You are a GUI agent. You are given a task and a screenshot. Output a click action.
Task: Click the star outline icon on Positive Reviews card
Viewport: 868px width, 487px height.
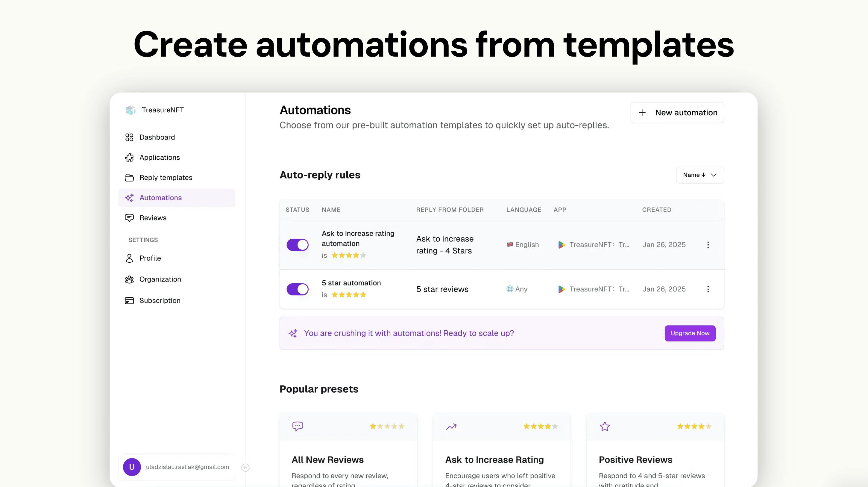(x=605, y=426)
